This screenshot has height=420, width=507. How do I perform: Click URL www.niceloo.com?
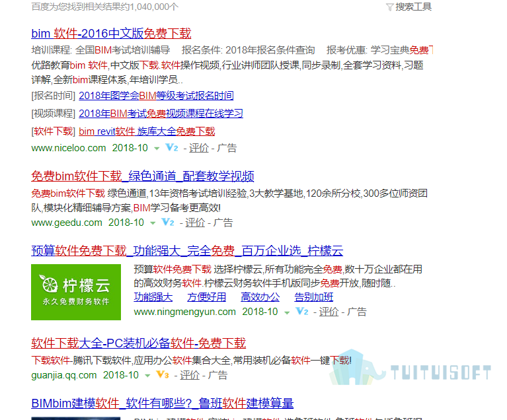(69, 148)
